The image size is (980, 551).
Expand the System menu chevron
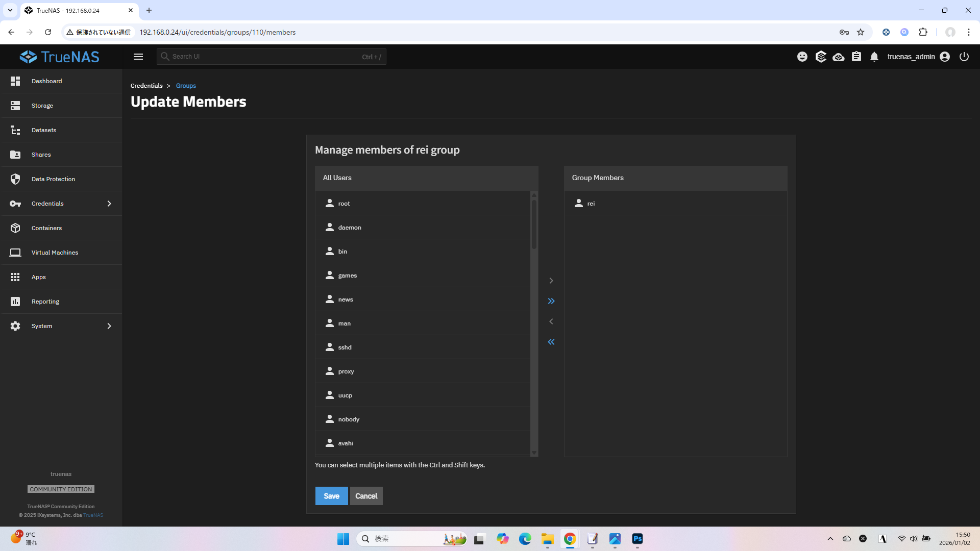pos(109,326)
